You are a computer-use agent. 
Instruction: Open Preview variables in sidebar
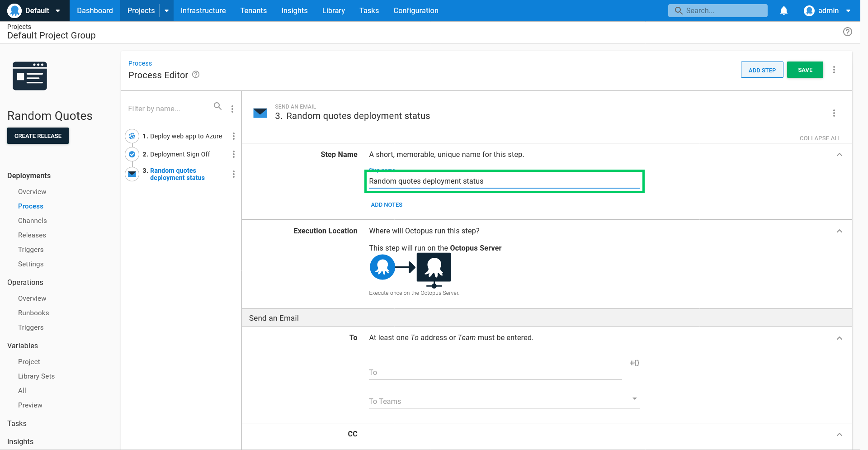coord(30,405)
